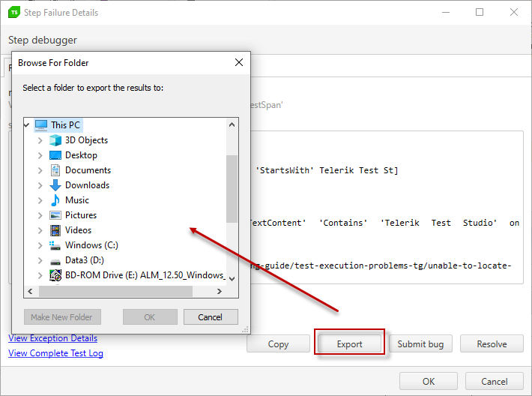Expand the Windows (C:) drive node
The height and width of the screenshot is (396, 532).
coord(40,245)
